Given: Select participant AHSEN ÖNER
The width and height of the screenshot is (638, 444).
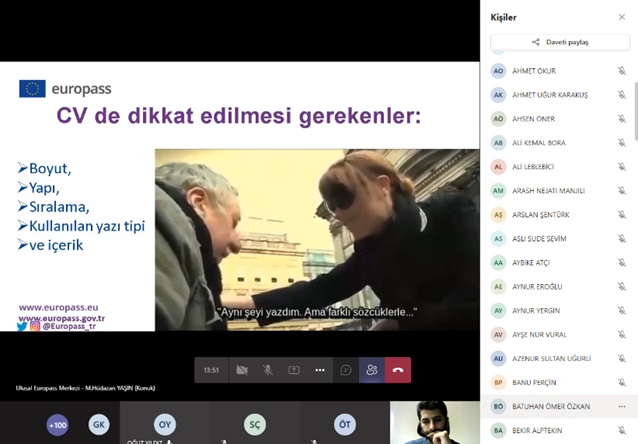Looking at the screenshot, I should (x=559, y=119).
